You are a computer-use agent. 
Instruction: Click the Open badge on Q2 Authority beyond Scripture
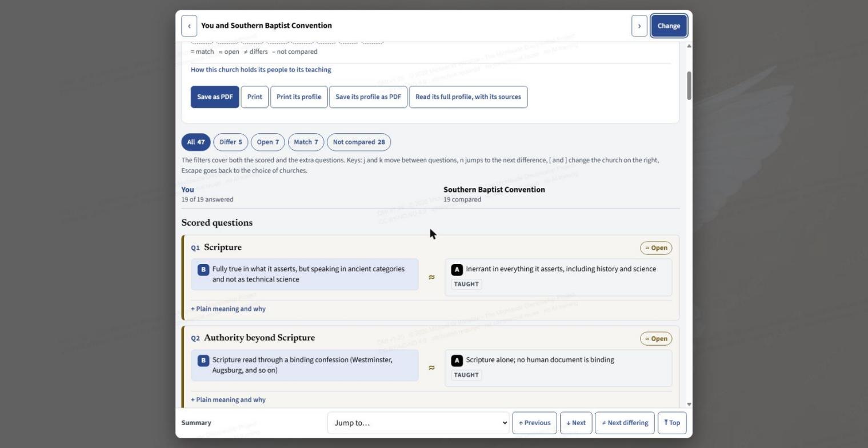point(656,339)
